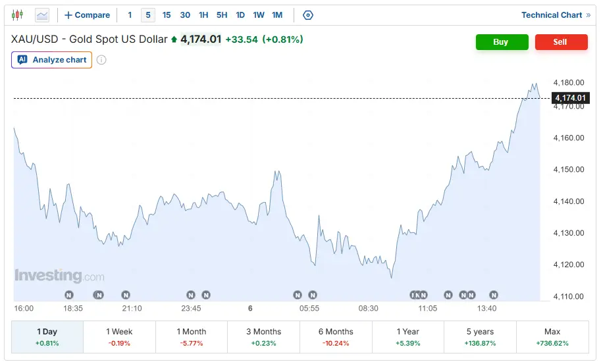Click the plus Compare button
The width and height of the screenshot is (601, 364).
point(87,15)
